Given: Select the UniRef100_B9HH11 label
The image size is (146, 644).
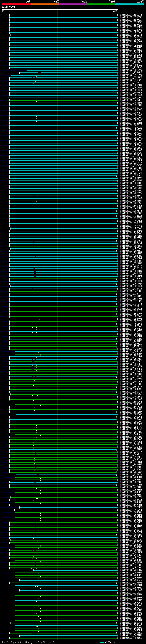Looking at the screenshot, I should (x=131, y=25).
